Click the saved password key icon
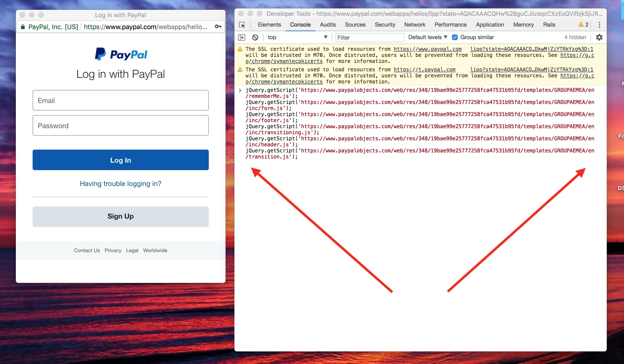The height and width of the screenshot is (364, 624). tap(218, 27)
